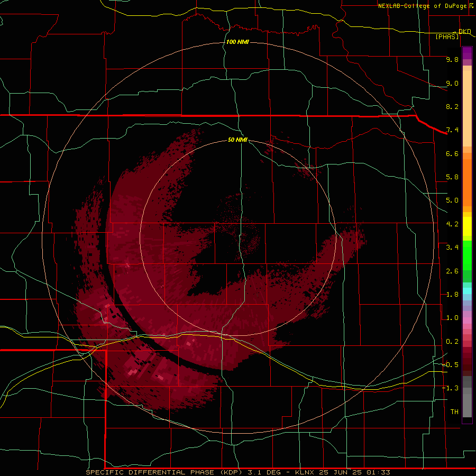The width and height of the screenshot is (476, 476).
Task: Click the cyan band of the color bar
Action: click(467, 291)
